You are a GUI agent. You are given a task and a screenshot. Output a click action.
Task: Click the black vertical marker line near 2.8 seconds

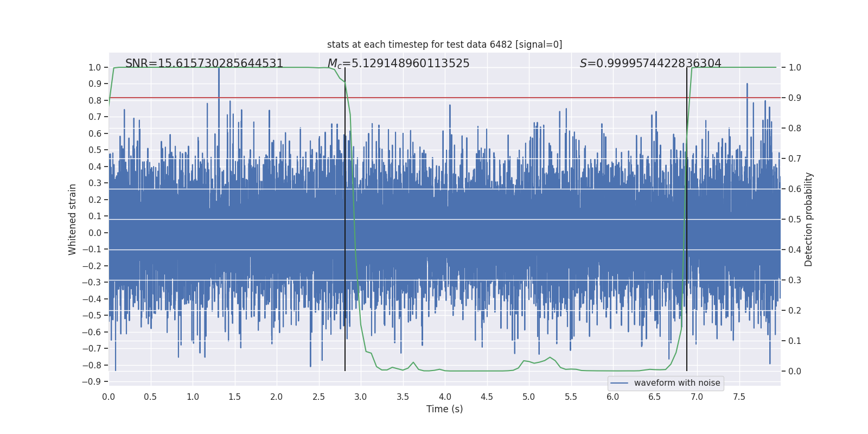point(345,219)
